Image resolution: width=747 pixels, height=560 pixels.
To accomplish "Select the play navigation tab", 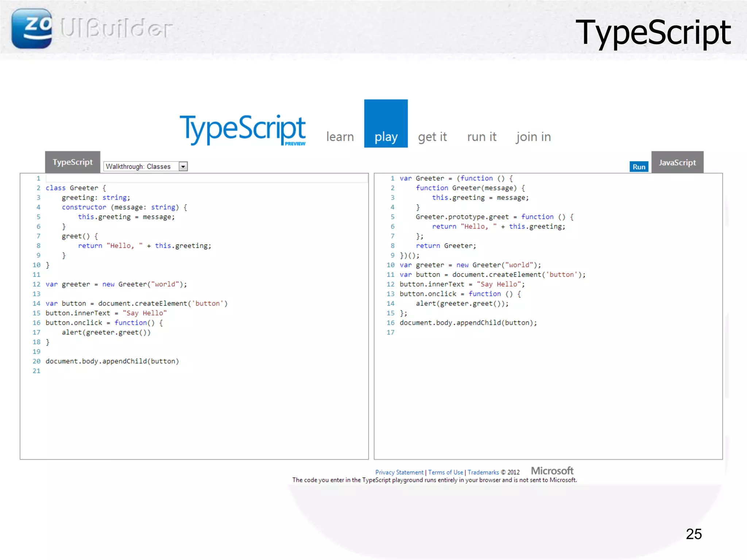I will (386, 124).
